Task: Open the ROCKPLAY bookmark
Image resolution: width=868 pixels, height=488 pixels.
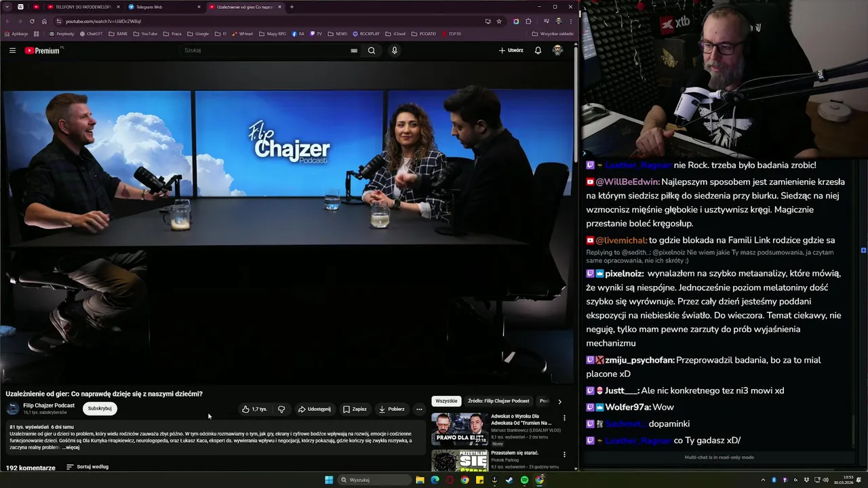Action: [366, 33]
